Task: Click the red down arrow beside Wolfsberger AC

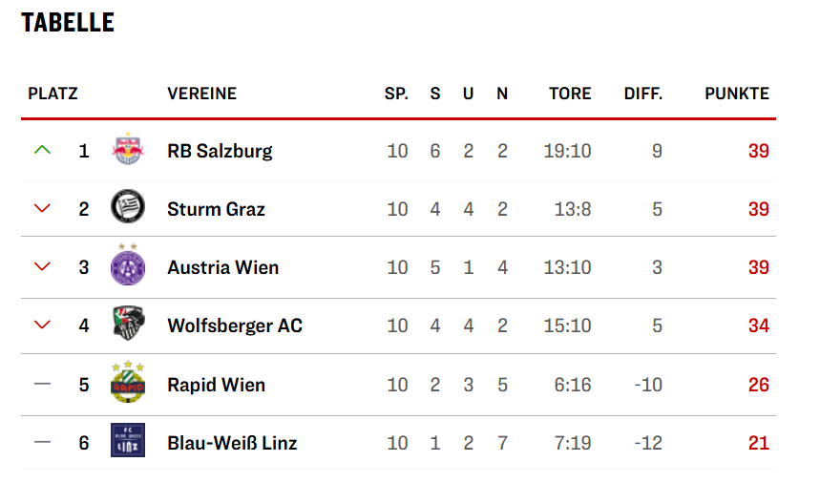Action: click(x=41, y=325)
